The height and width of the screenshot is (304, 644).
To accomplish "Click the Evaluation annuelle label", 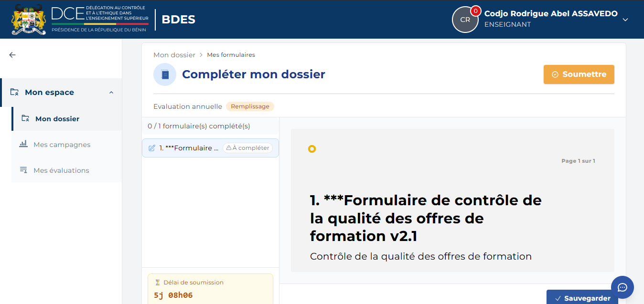I will click(x=188, y=106).
